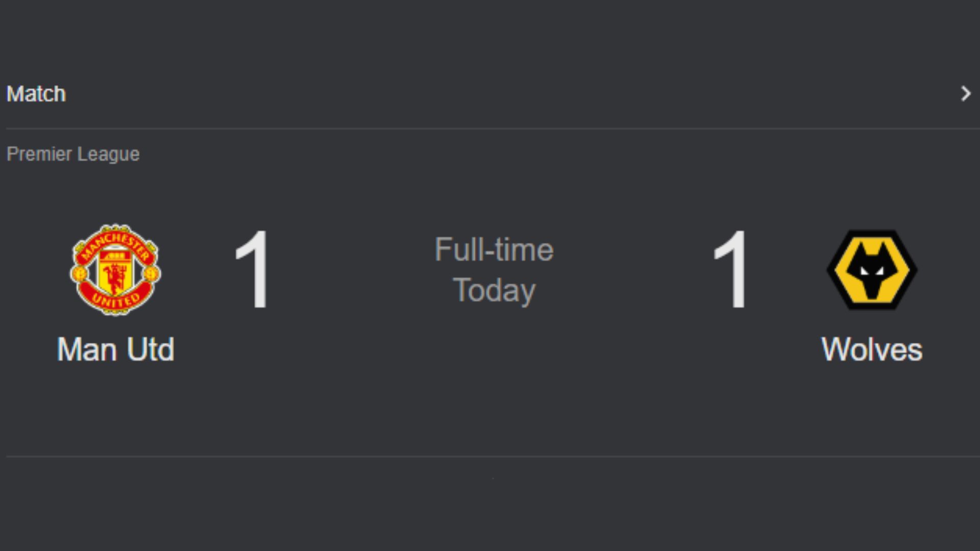
Task: Expand match details with the right chevron
Action: [965, 94]
